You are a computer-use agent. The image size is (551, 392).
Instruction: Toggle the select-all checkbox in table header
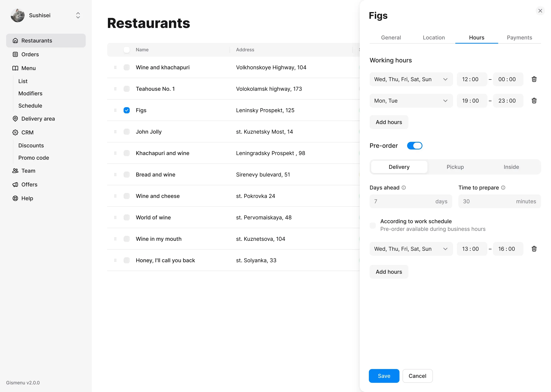pos(127,50)
